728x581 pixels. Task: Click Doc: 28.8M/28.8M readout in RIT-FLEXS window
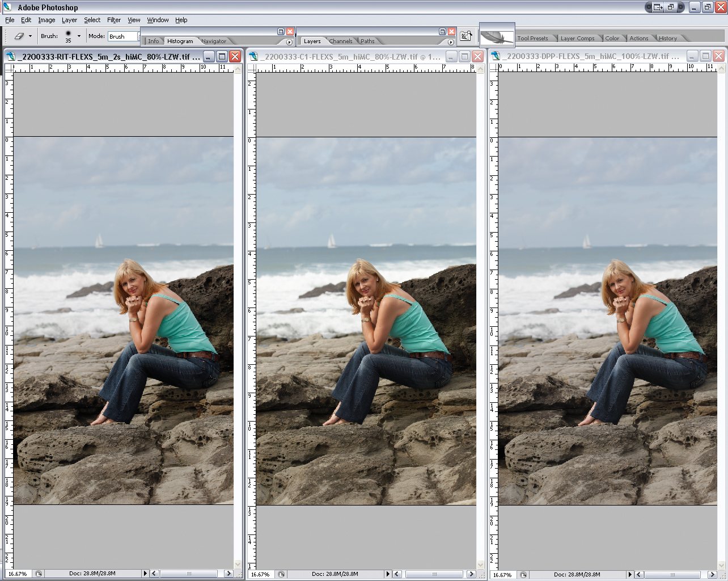pos(92,574)
